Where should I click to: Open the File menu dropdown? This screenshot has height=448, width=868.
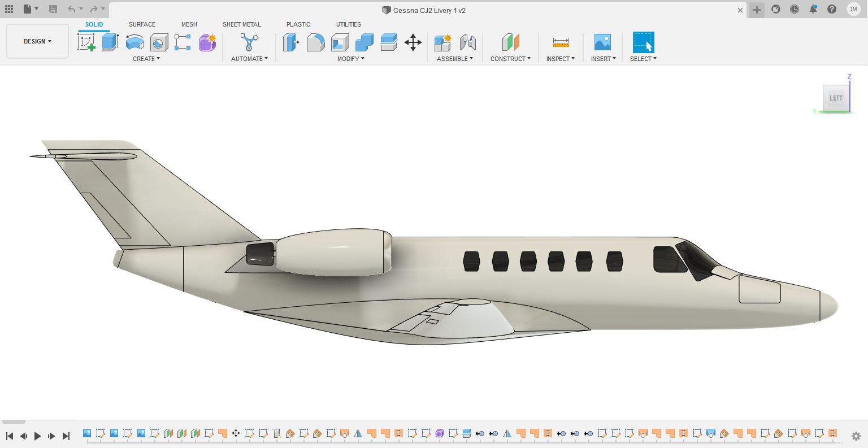click(x=31, y=9)
